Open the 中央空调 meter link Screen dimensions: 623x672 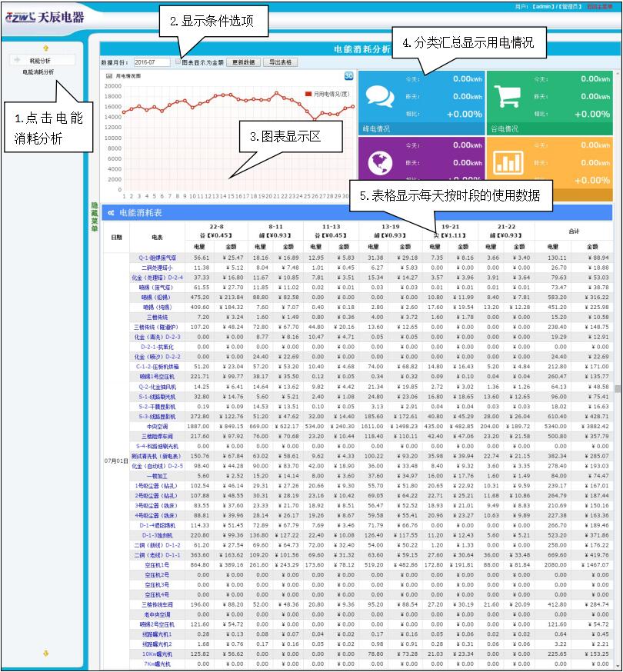pyautogui.click(x=158, y=427)
